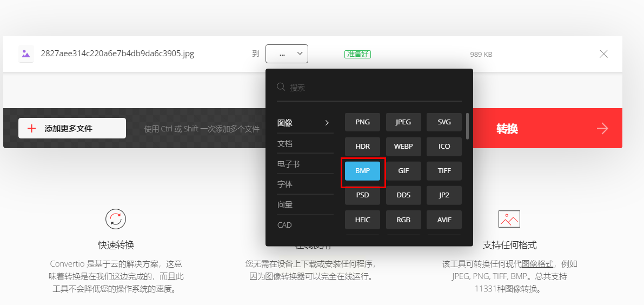
Task: Choose PNG as output format
Action: (x=363, y=122)
